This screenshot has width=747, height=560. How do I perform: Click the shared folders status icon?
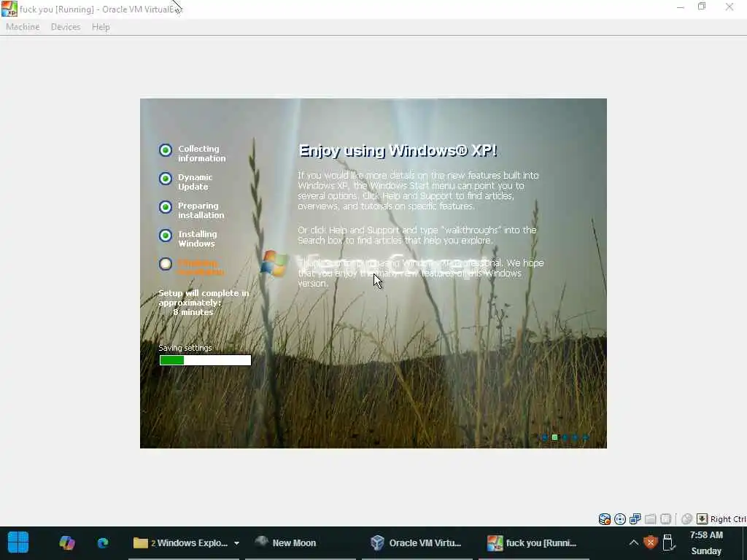650,519
